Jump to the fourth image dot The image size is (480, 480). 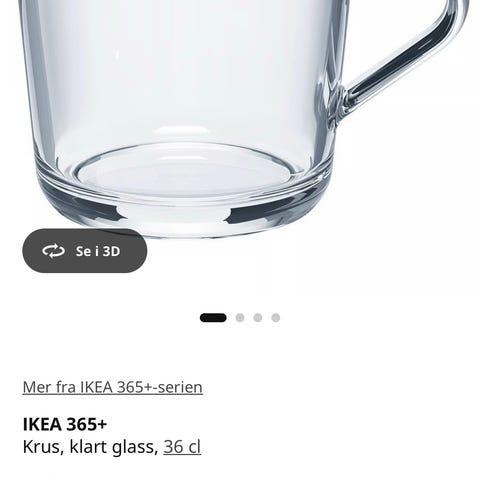tap(276, 318)
